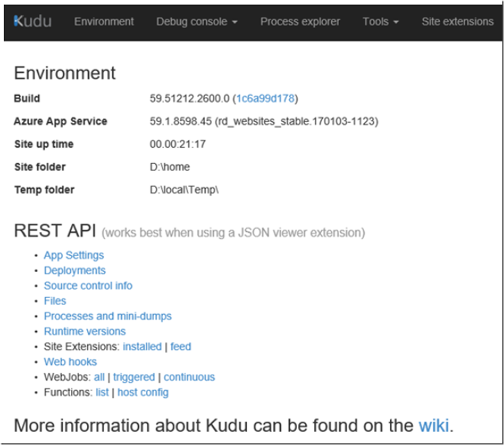Follow the wiki link for more information
504x445 pixels.
[434, 426]
